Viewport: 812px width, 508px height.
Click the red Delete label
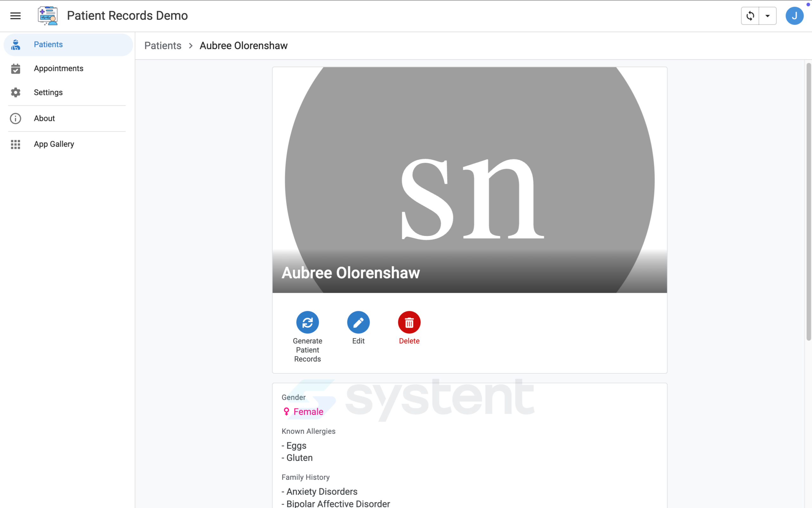(x=409, y=341)
